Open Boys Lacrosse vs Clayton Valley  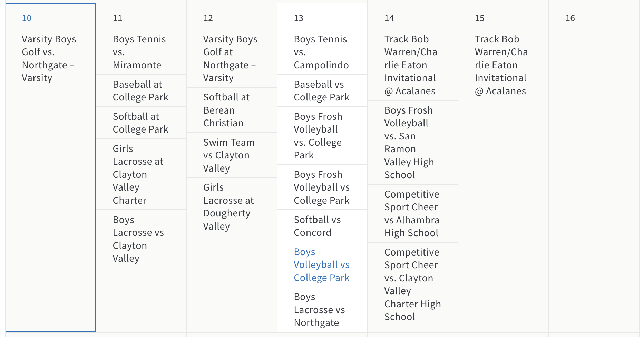138,239
